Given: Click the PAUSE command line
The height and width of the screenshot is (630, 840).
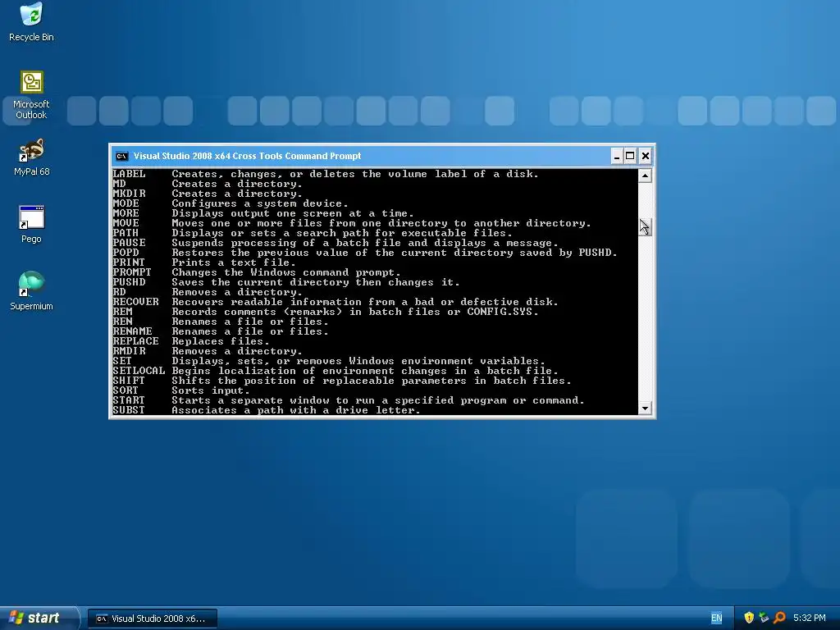Looking at the screenshot, I should (336, 243).
